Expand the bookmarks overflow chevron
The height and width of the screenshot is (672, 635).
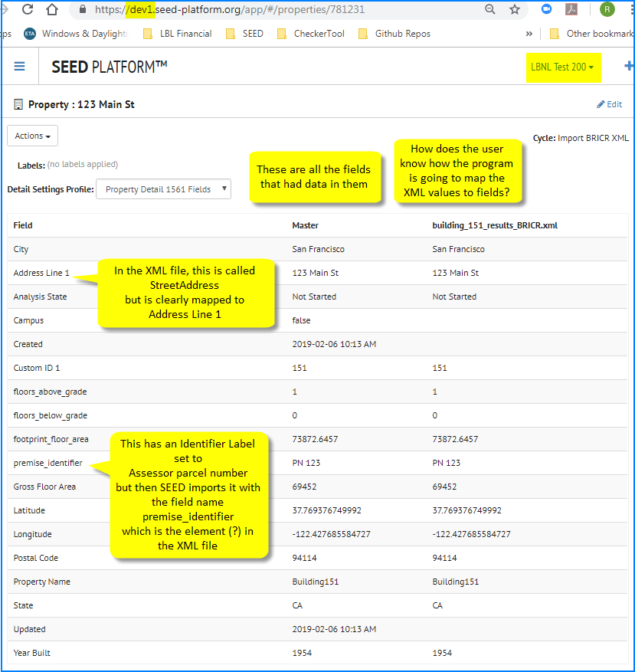528,34
